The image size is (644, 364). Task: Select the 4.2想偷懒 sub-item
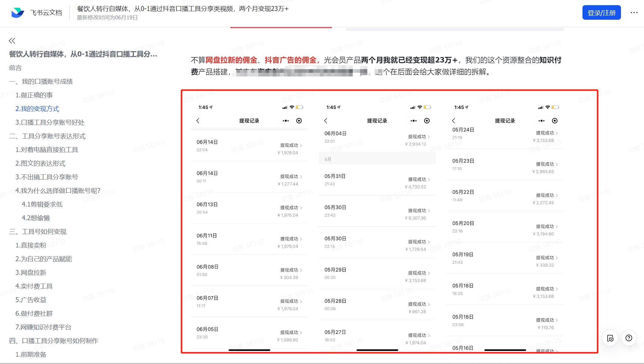tap(36, 218)
